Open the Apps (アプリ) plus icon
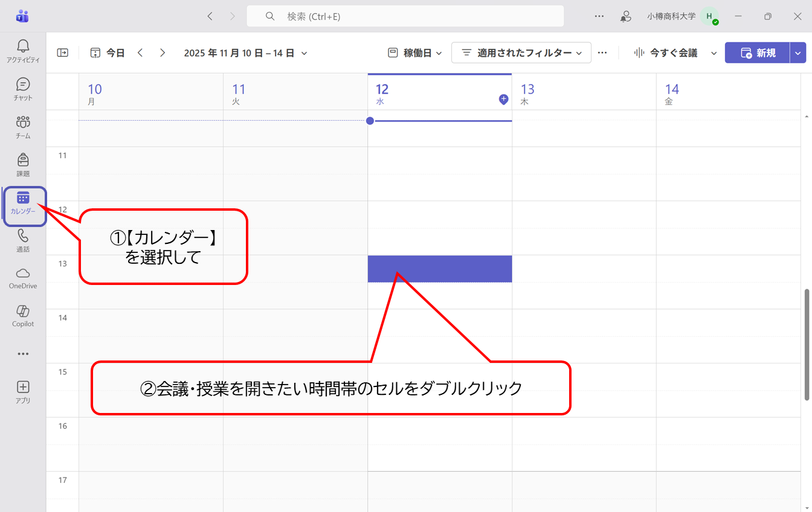Image resolution: width=812 pixels, height=512 pixels. coord(23,391)
